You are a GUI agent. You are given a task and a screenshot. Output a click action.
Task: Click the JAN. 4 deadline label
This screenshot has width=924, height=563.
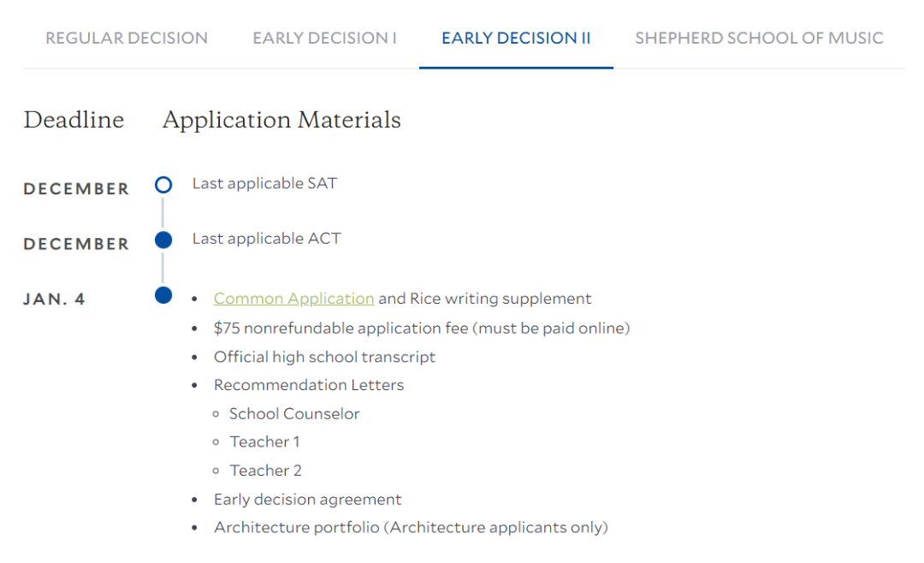click(x=54, y=299)
